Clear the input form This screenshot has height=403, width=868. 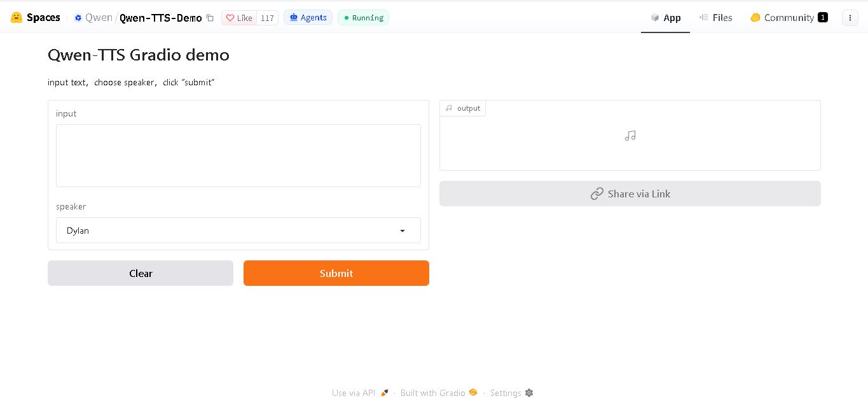pos(141,273)
